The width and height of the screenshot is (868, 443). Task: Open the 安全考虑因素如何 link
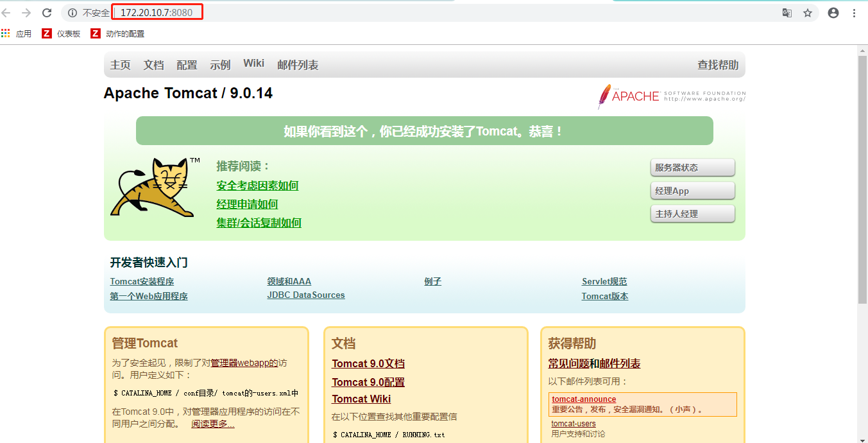[257, 186]
